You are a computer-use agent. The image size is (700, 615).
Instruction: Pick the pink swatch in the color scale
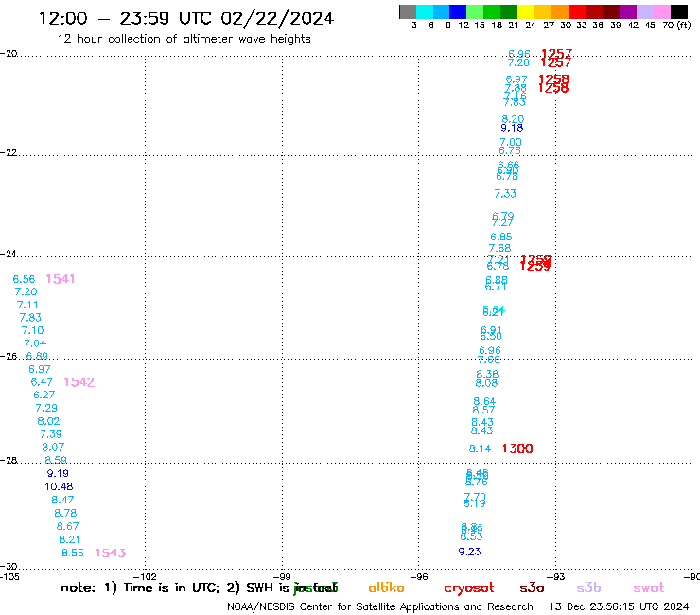point(662,11)
